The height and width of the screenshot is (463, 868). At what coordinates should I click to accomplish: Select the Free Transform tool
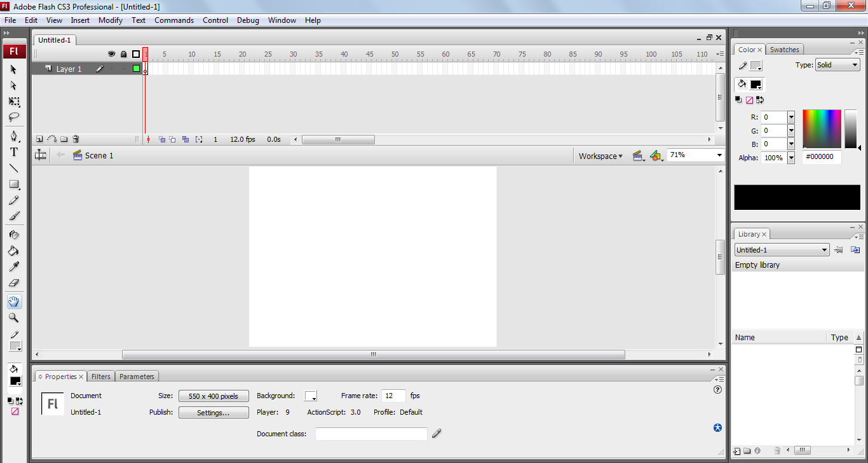[14, 102]
